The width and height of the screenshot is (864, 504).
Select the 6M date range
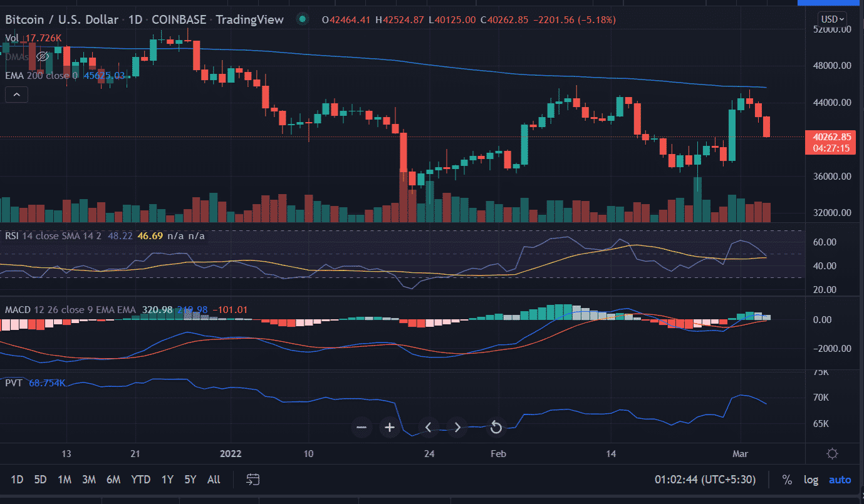(113, 480)
